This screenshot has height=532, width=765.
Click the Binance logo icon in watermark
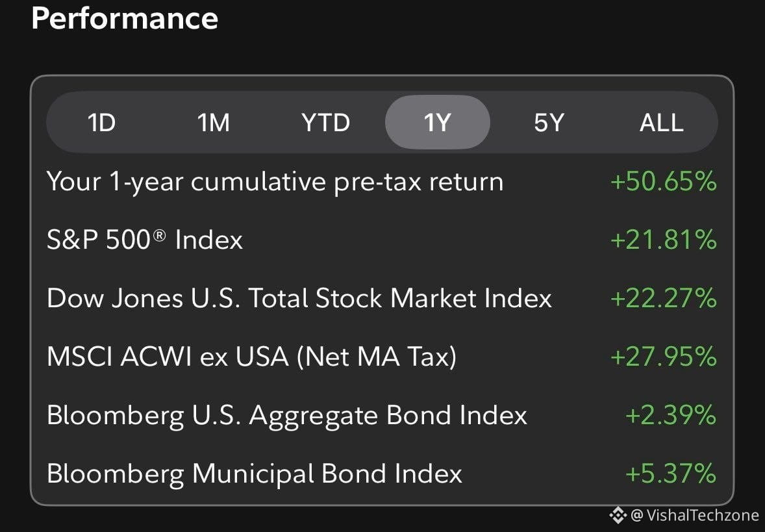point(618,515)
